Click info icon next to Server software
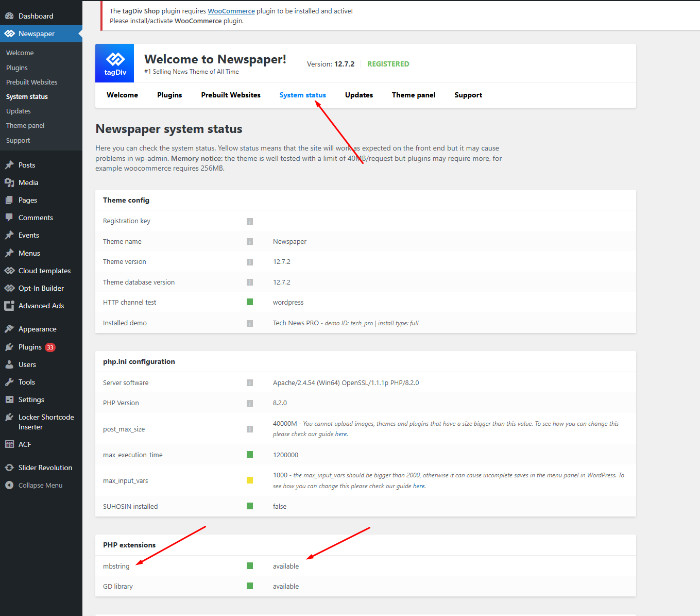The height and width of the screenshot is (616, 700). (250, 382)
